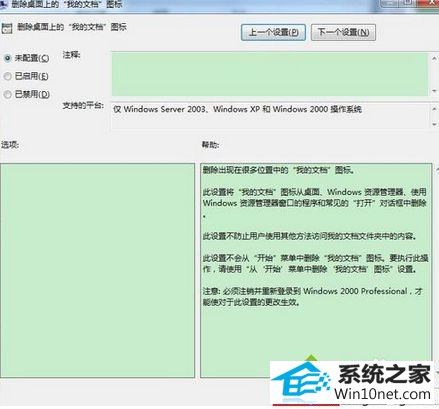This screenshot has width=439, height=409.
Task: Click the 上一个设置(P) button
Action: coord(273,32)
